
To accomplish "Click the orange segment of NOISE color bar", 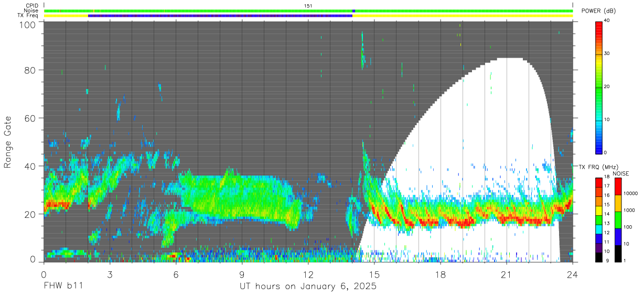I will point(618,203).
